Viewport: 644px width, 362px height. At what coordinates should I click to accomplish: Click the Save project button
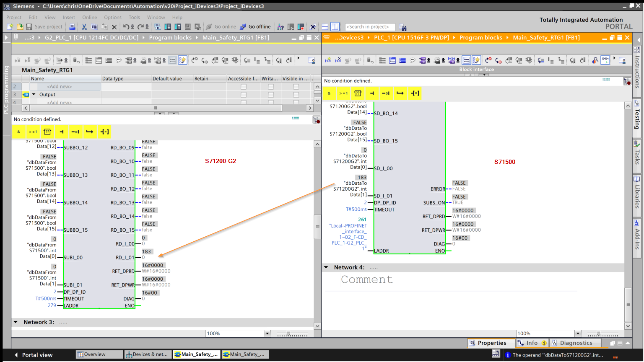click(x=44, y=27)
